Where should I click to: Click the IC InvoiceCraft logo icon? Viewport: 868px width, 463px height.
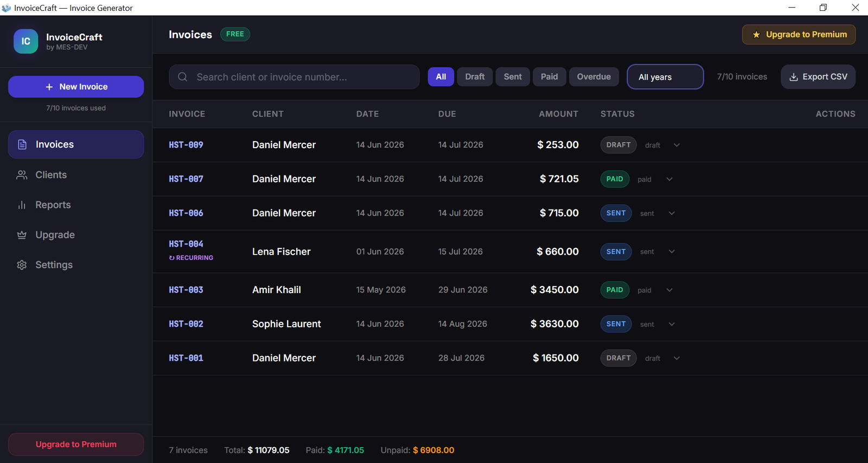click(x=25, y=41)
